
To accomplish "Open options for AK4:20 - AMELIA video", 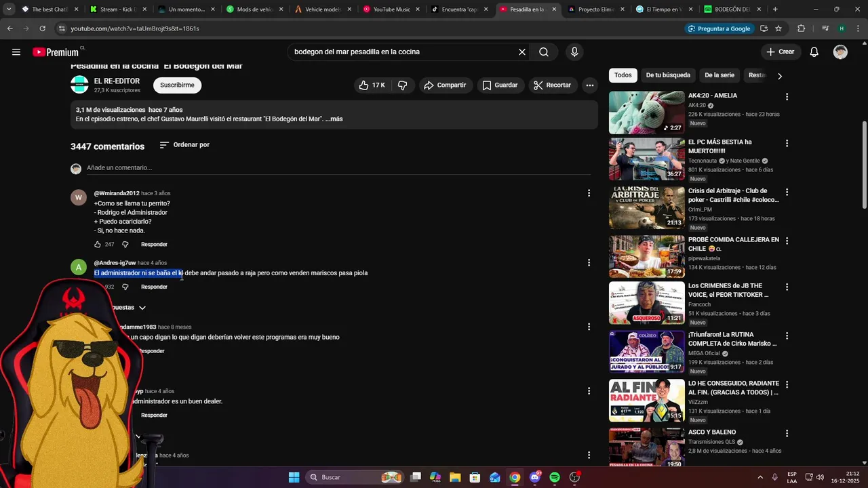I will click(787, 97).
